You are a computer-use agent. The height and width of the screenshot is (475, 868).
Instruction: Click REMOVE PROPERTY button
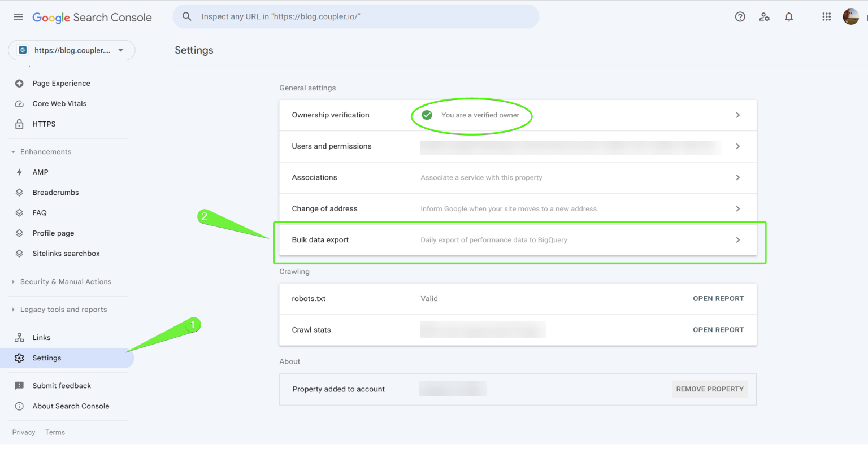pyautogui.click(x=710, y=389)
